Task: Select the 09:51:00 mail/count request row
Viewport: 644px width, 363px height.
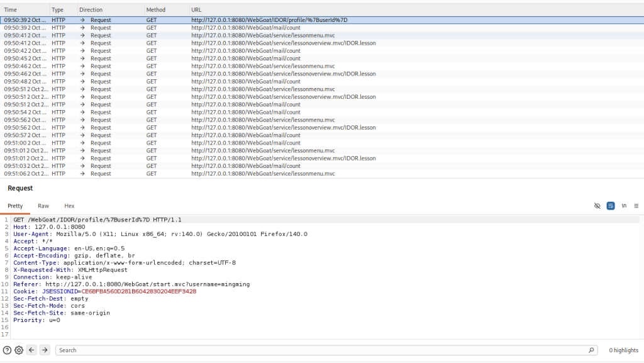Action: 322,143
